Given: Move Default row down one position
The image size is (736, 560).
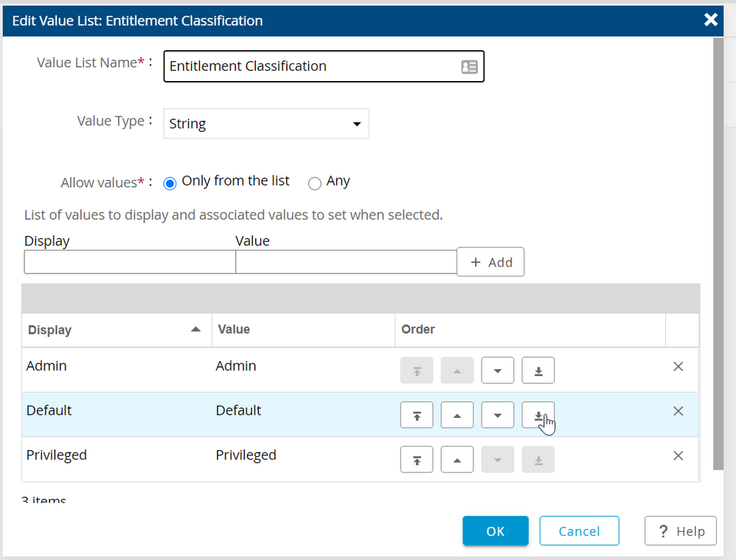Looking at the screenshot, I should (x=497, y=416).
